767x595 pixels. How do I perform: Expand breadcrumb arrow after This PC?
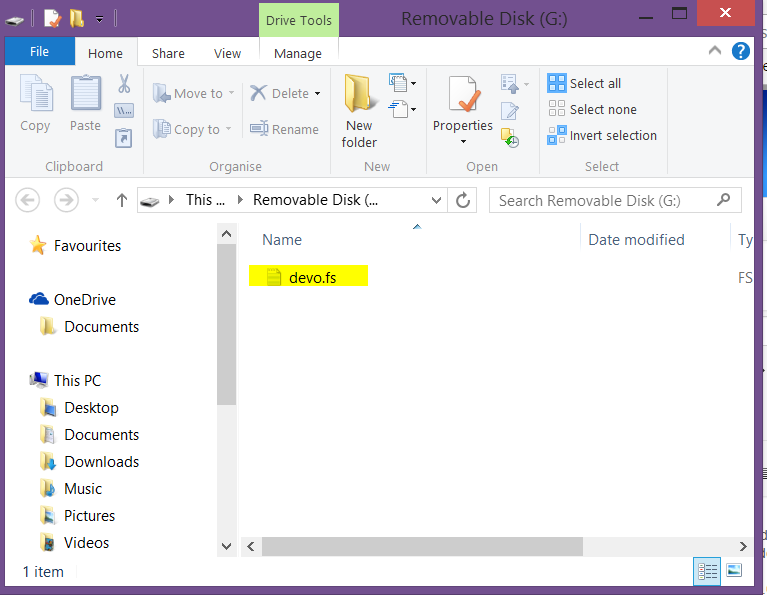click(240, 200)
